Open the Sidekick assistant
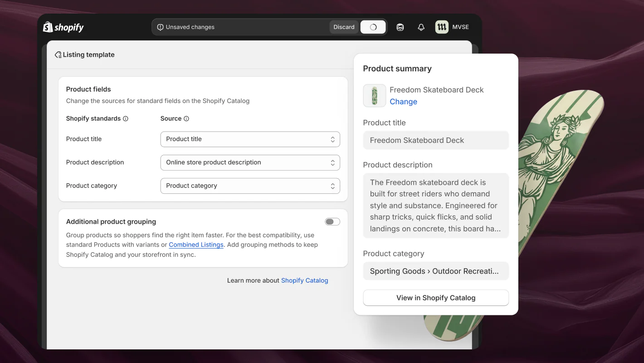 [x=400, y=27]
